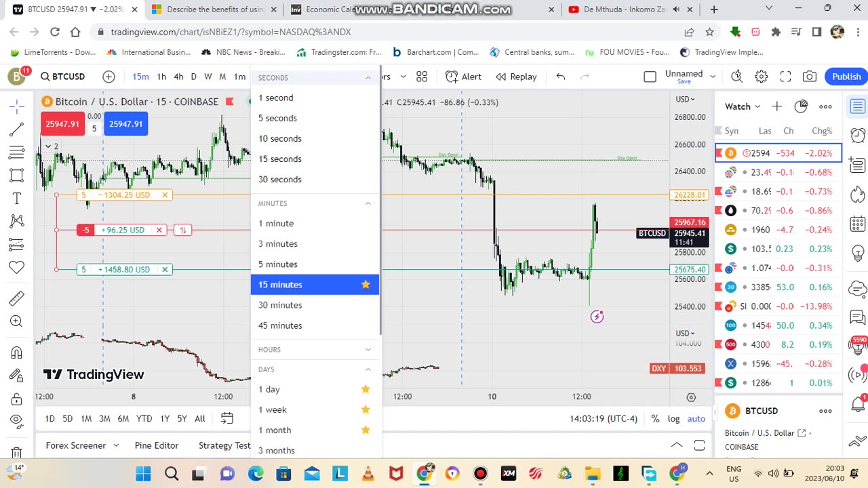Viewport: 868px width, 488px height.
Task: Open the go to date calendar icon
Action: coord(227,419)
